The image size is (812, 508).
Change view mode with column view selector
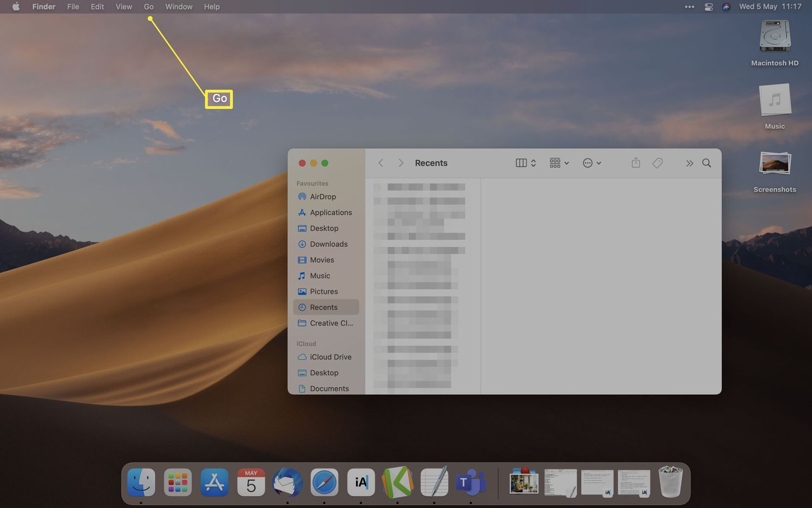coord(525,163)
